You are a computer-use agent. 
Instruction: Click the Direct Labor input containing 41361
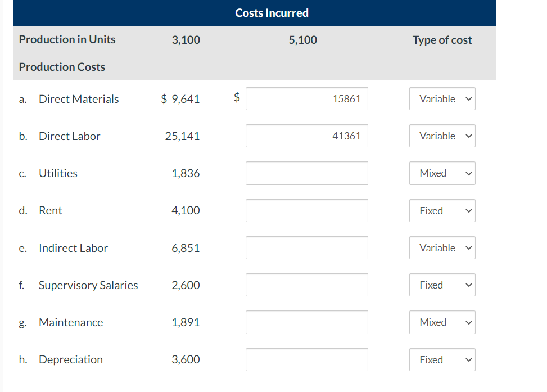pos(306,136)
